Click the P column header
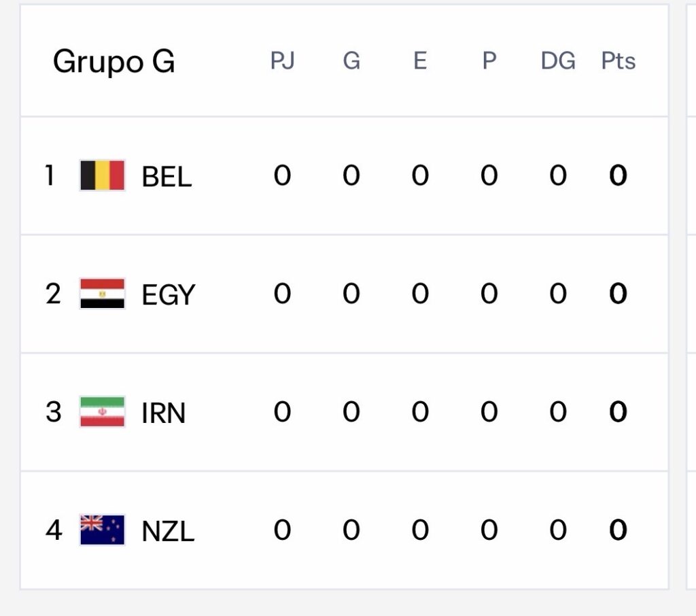The width and height of the screenshot is (696, 616). tap(489, 61)
